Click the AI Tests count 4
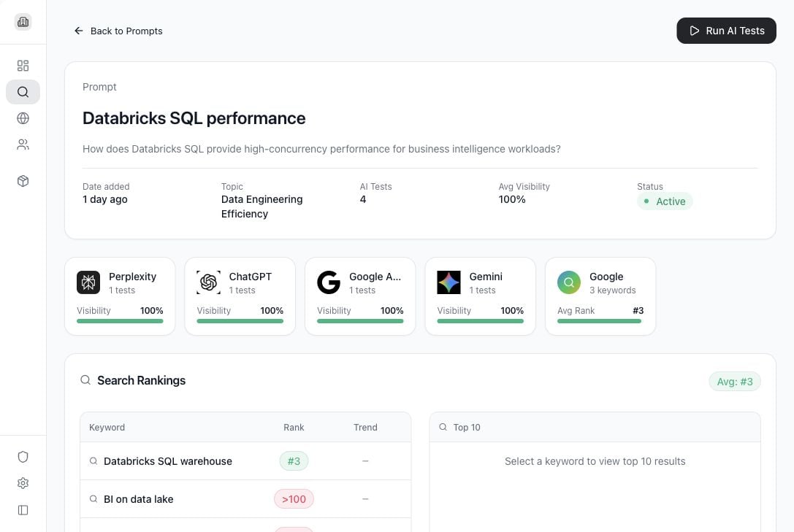This screenshot has height=532, width=794. [x=362, y=200]
